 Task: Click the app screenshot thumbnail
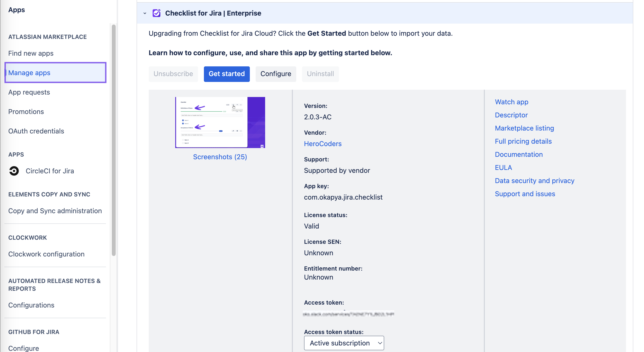(x=220, y=123)
